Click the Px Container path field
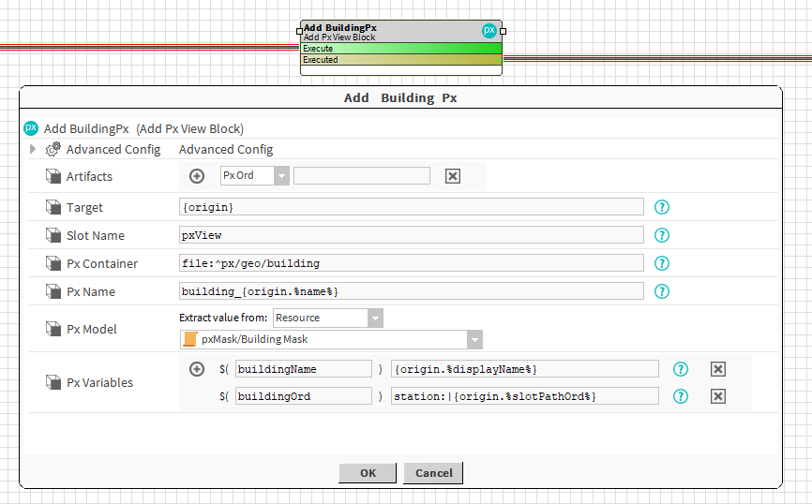Image resolution: width=812 pixels, height=504 pixels. click(411, 263)
